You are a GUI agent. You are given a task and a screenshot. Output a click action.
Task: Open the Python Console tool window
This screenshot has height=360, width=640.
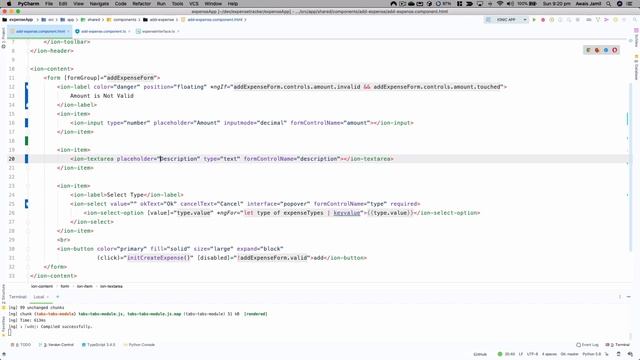139,345
